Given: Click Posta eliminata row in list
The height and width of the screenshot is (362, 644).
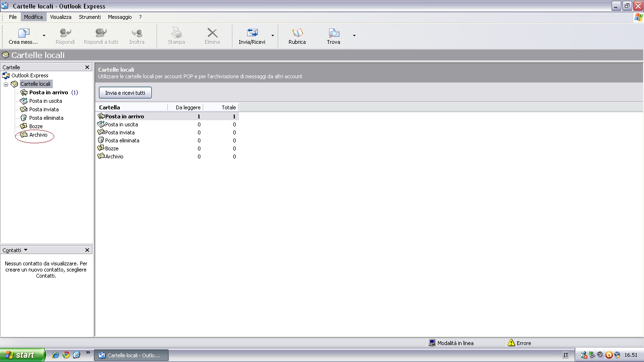Looking at the screenshot, I should [167, 140].
